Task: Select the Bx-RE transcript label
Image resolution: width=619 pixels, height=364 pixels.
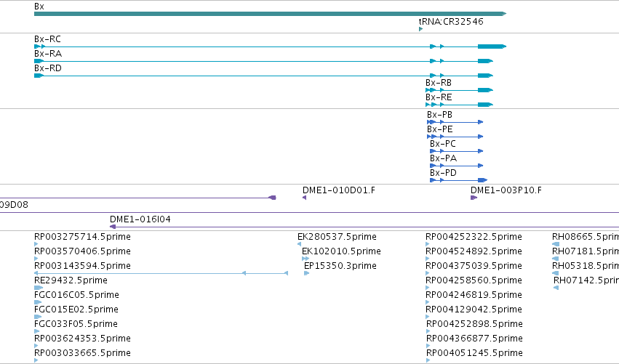Action: 439,97
